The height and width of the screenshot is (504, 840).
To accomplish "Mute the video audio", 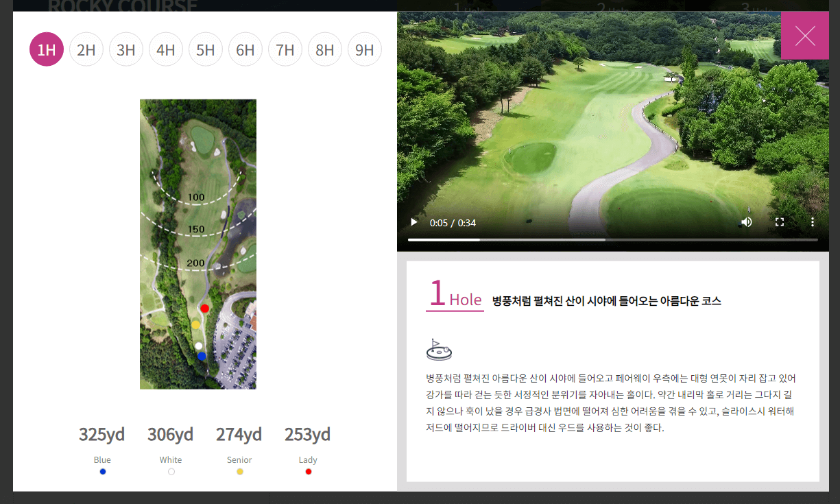I will [x=746, y=222].
